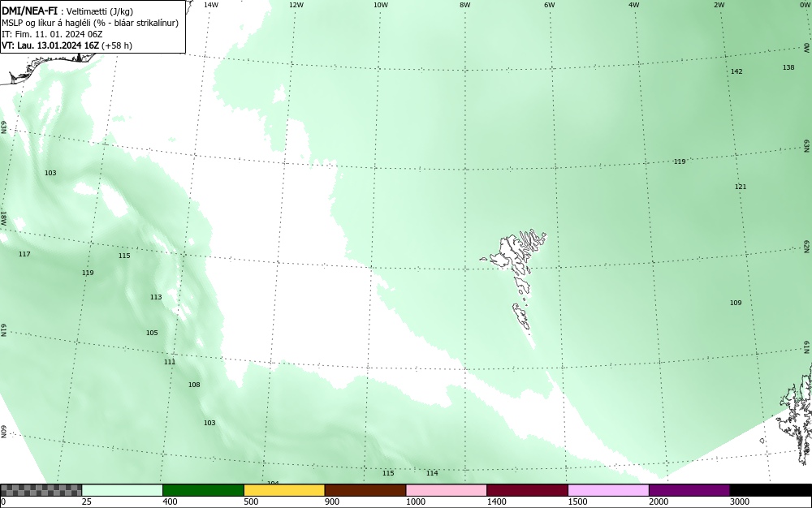Click the legend tick label 1000

pyautogui.click(x=415, y=502)
